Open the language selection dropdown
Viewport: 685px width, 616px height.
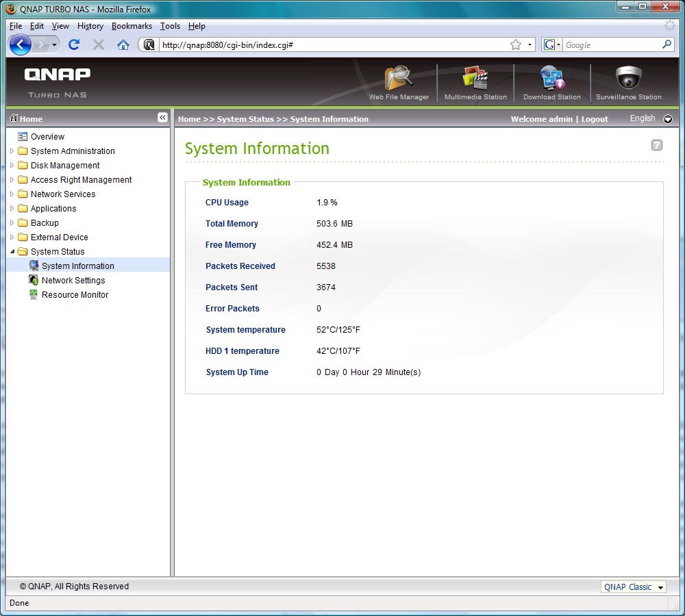[x=668, y=119]
